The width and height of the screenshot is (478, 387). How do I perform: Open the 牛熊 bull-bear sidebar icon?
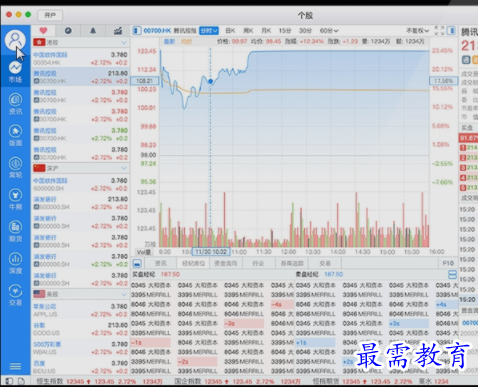pyautogui.click(x=15, y=199)
